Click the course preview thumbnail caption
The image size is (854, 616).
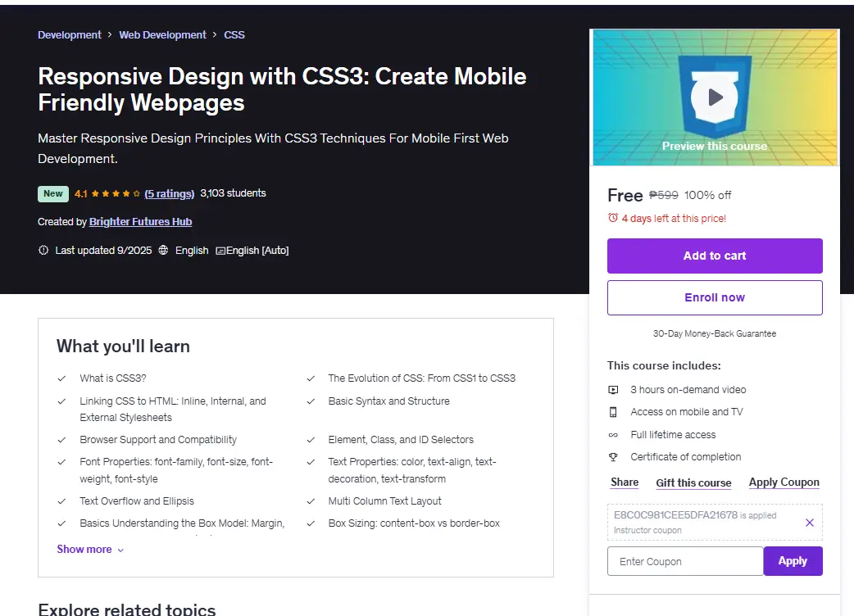click(x=714, y=146)
